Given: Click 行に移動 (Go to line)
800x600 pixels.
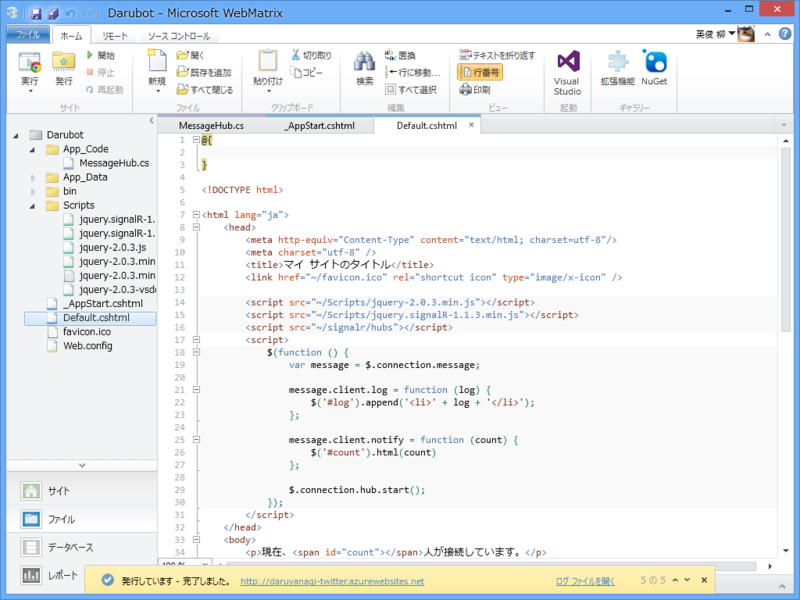Looking at the screenshot, I should 413,72.
